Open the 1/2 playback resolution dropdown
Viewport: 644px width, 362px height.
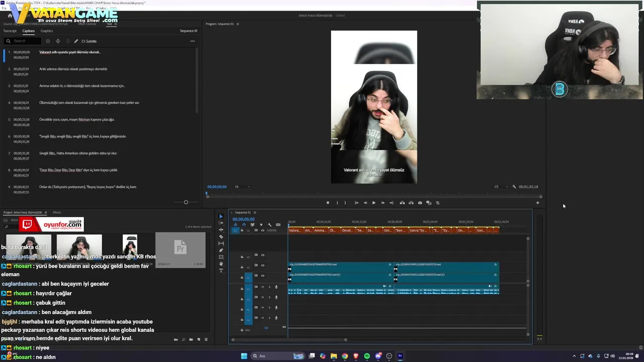tap(500, 187)
